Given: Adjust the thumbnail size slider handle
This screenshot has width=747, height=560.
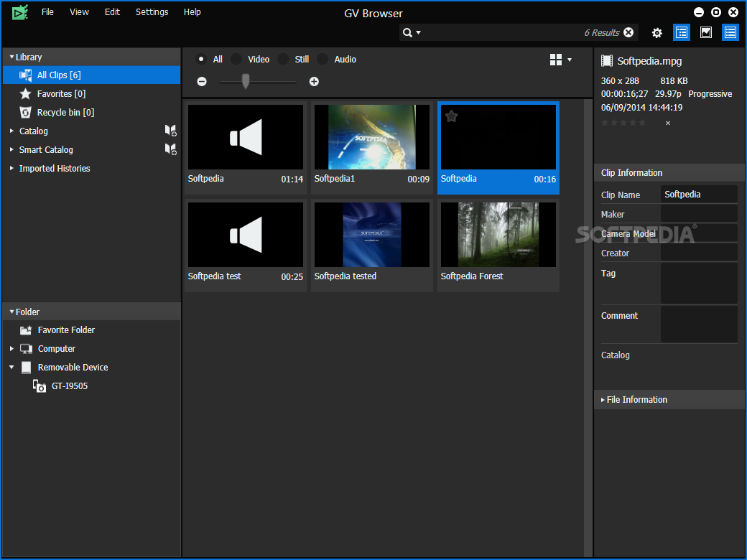Looking at the screenshot, I should (246, 81).
